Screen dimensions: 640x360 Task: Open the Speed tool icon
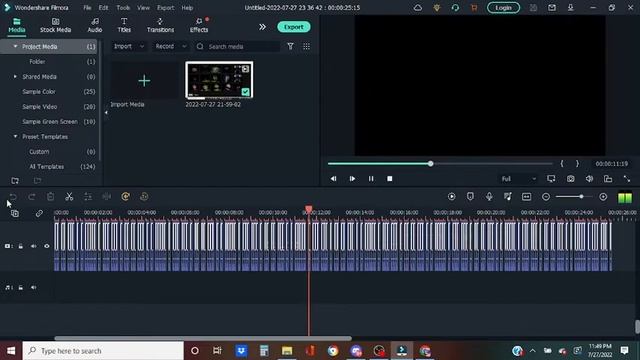click(125, 197)
